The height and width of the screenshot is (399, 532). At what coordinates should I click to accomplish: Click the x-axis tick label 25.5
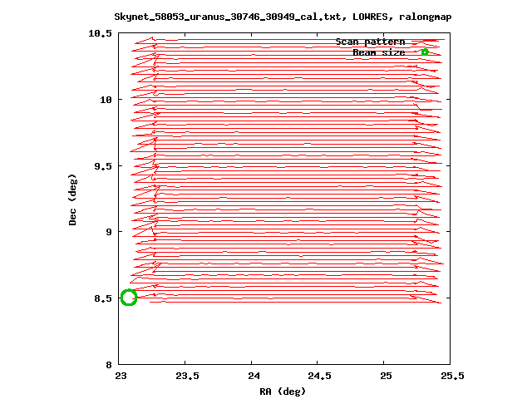(452, 376)
